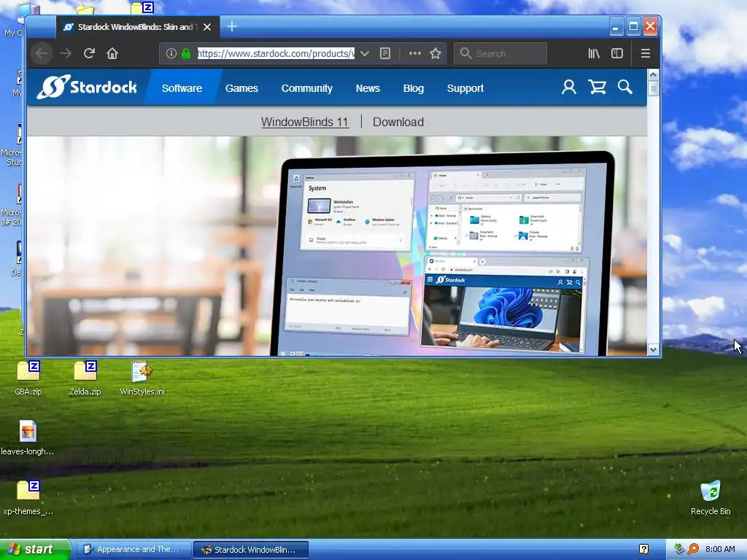Screen dimensions: 747x560
Task: Bookmark this page with the star icon
Action: (x=436, y=53)
